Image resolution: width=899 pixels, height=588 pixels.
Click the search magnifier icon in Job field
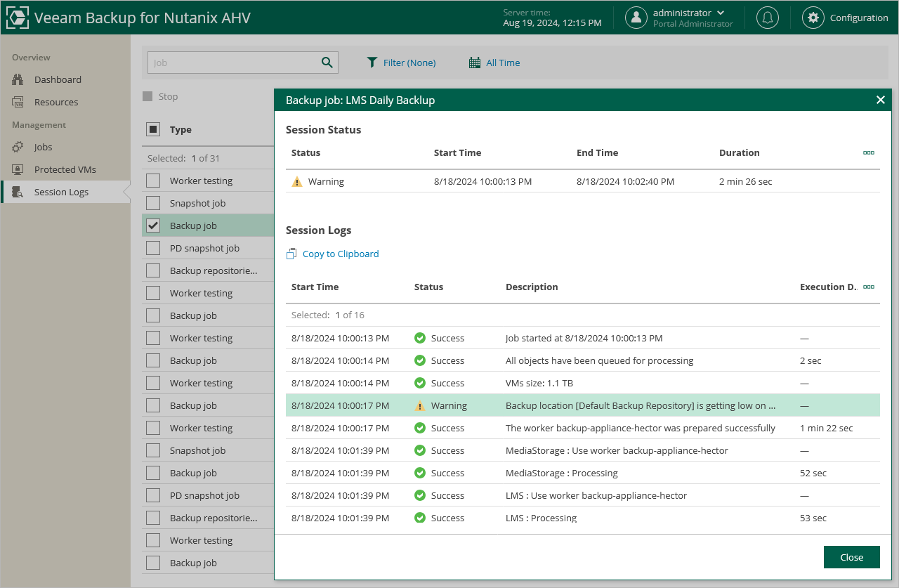click(x=327, y=63)
